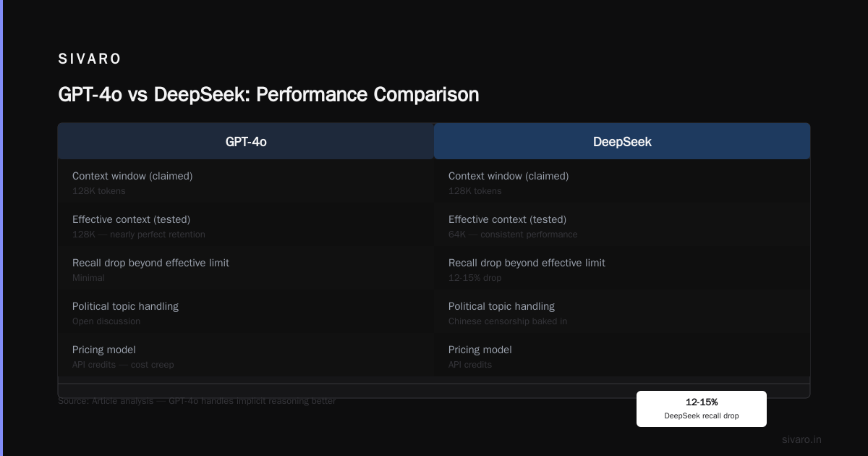Viewport: 868px width, 456px height.
Task: Select the DeepSeek column header
Action: pyautogui.click(x=622, y=141)
